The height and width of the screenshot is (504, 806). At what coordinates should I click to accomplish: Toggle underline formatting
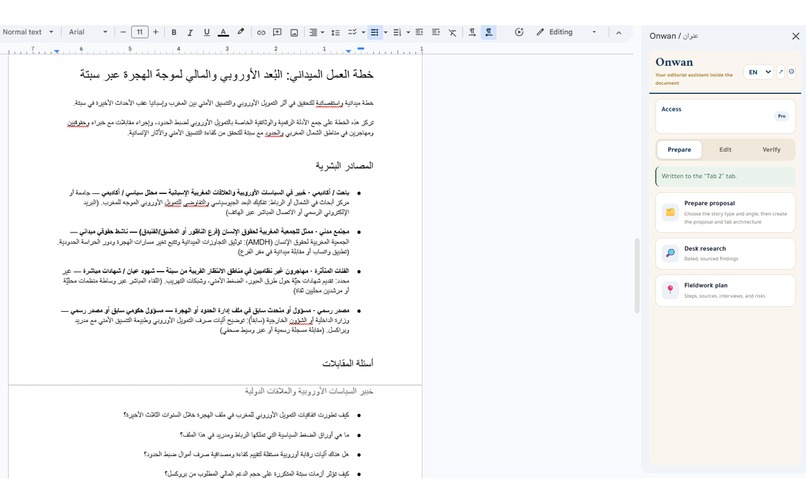coord(206,32)
